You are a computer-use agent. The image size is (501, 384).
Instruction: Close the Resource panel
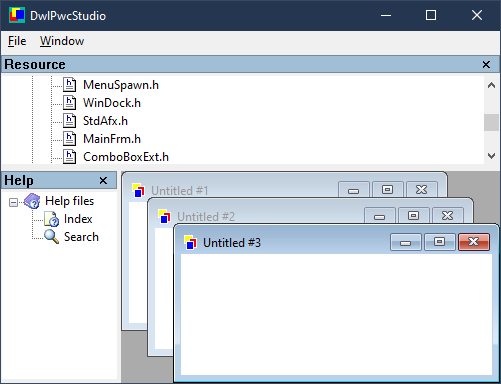pos(486,64)
